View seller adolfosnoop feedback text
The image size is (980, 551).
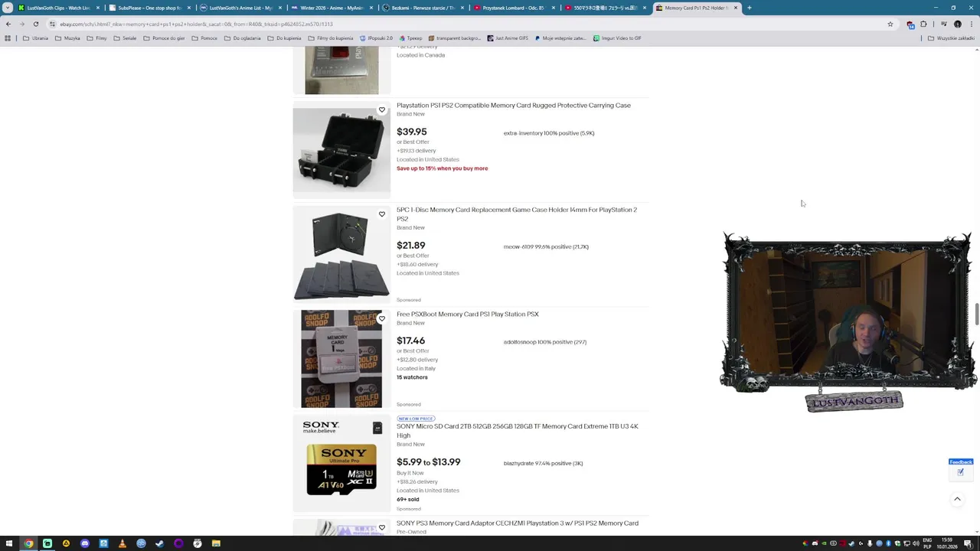point(545,342)
